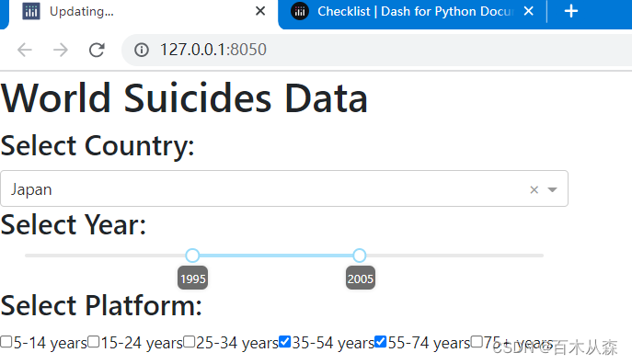This screenshot has height=364, width=632.
Task: Check the 15-24 years checkbox
Action: coord(94,342)
